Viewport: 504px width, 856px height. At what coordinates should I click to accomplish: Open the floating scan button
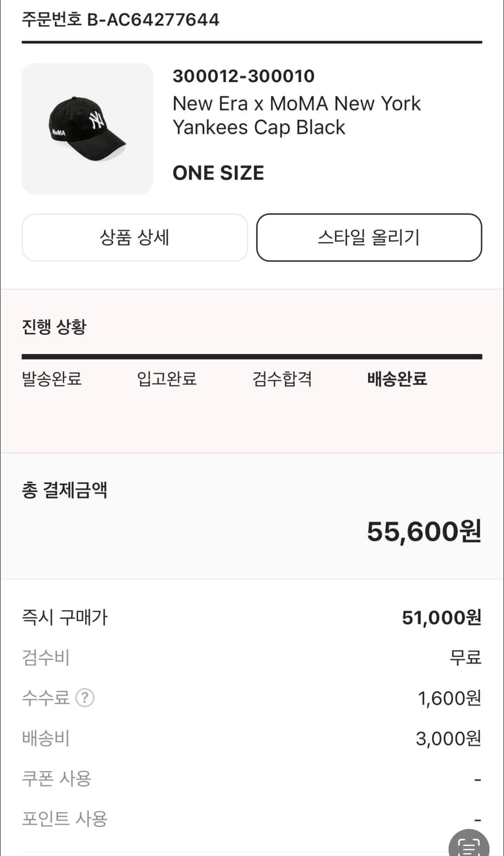[469, 846]
